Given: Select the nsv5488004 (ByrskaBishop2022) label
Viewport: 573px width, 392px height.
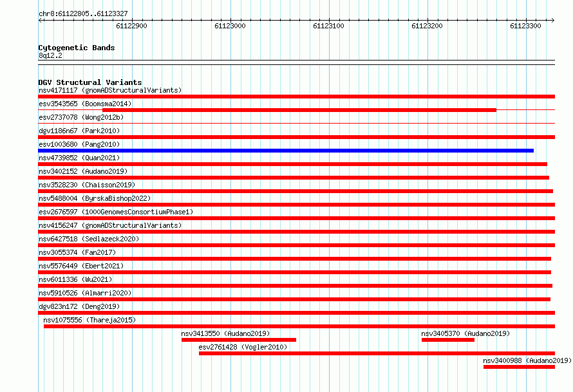Looking at the screenshot, I should (x=95, y=198).
